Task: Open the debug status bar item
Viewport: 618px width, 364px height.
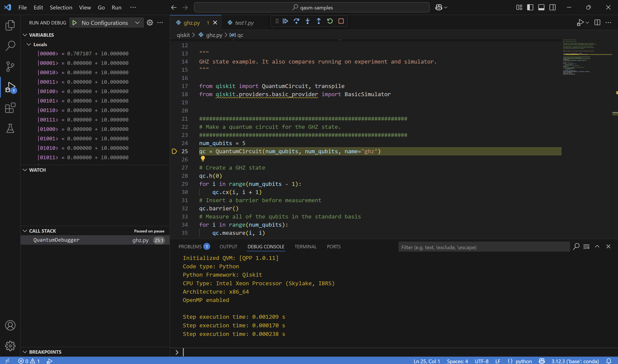Action: click(x=49, y=361)
